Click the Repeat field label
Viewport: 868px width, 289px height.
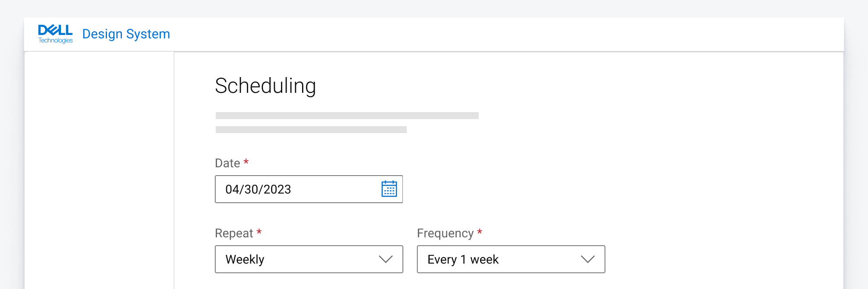(234, 233)
